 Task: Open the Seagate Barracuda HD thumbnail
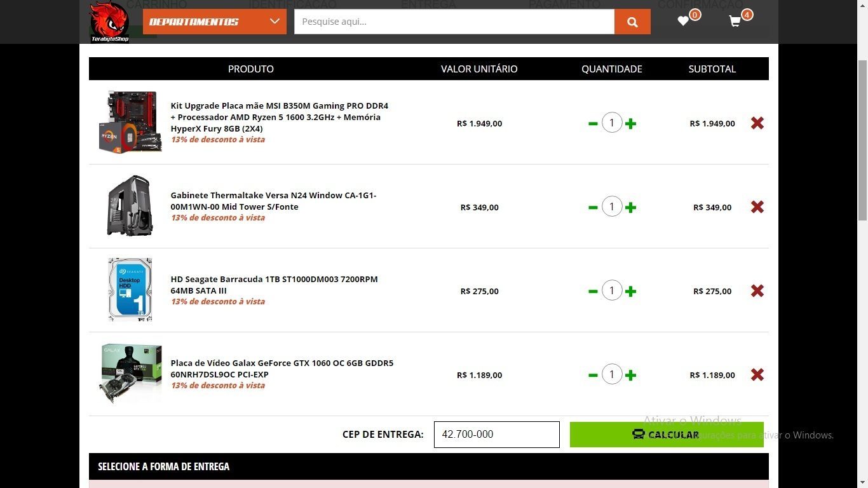130,290
